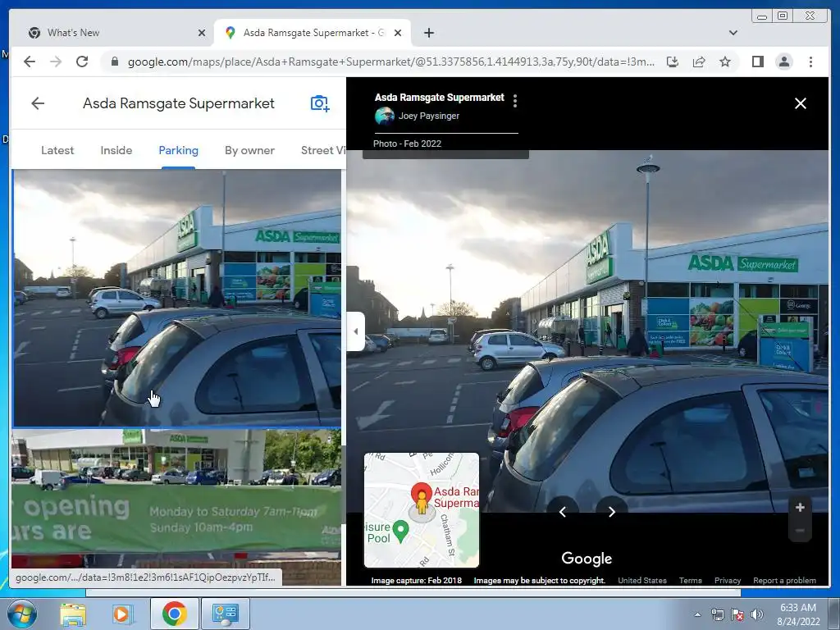Click the network tray icon
Screen dimensions: 840x630
click(717, 614)
